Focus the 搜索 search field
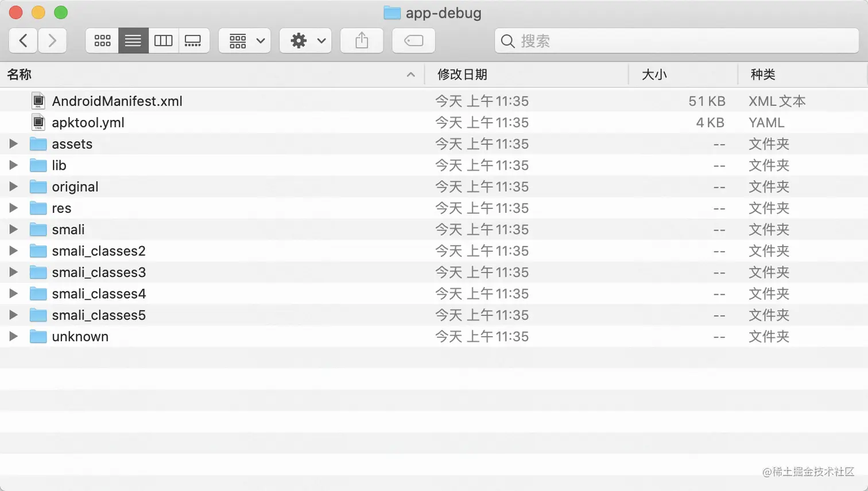868x491 pixels. [x=677, y=41]
